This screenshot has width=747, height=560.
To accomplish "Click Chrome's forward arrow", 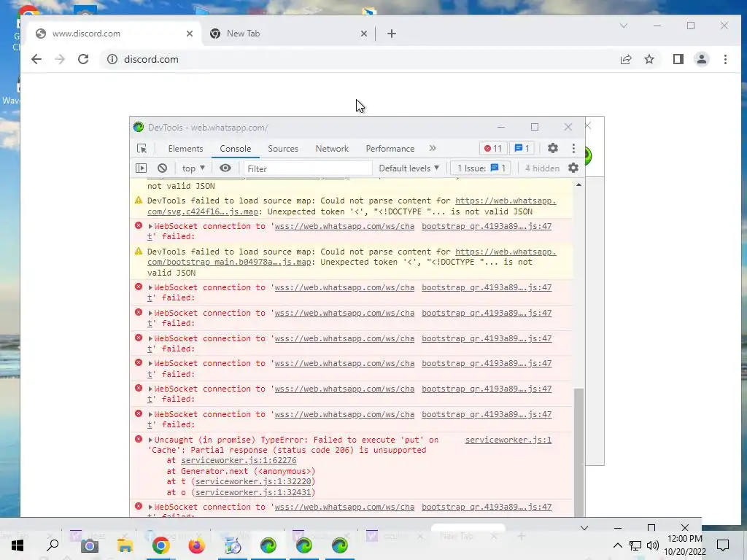I will point(60,59).
